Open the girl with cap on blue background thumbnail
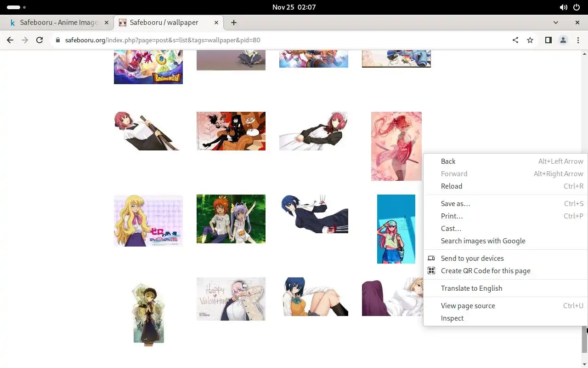 396,229
